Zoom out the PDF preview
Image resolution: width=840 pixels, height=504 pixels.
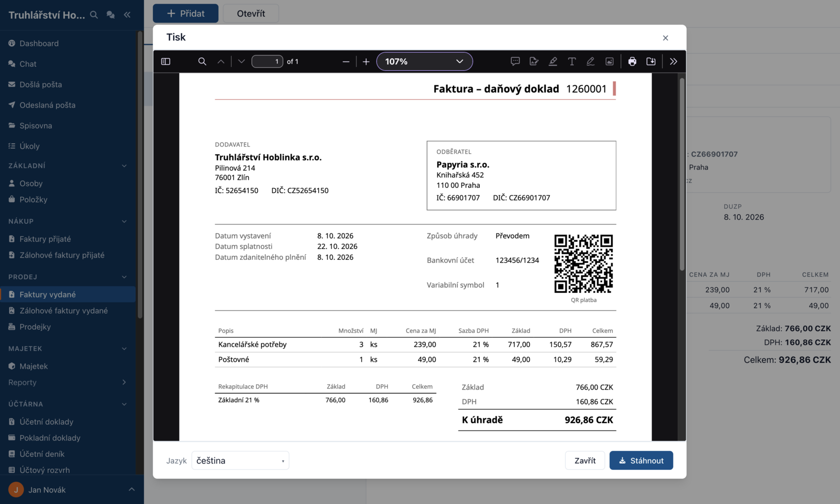click(x=346, y=61)
